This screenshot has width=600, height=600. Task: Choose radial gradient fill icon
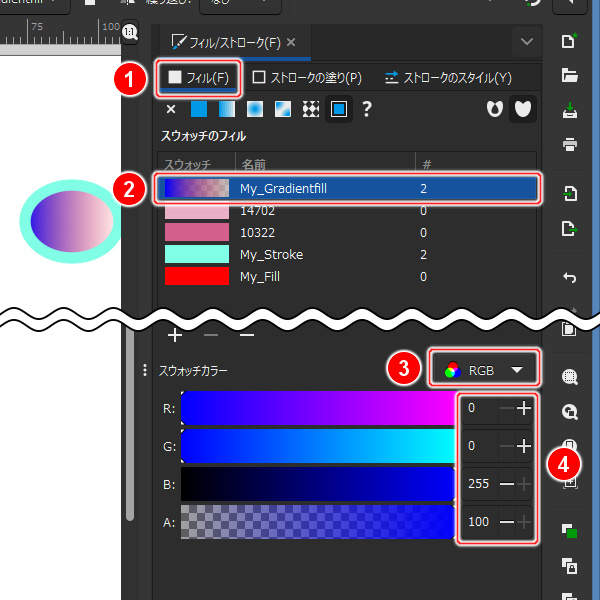pos(255,109)
